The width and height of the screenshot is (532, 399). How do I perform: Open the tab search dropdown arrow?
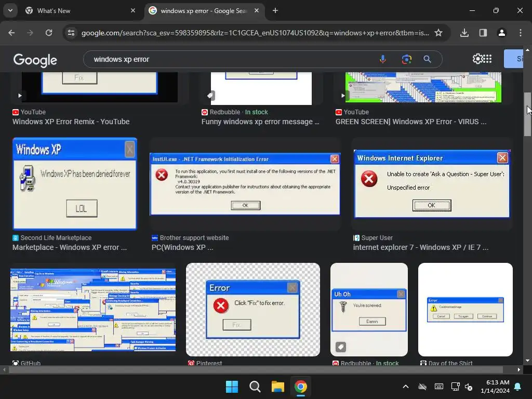(x=10, y=10)
